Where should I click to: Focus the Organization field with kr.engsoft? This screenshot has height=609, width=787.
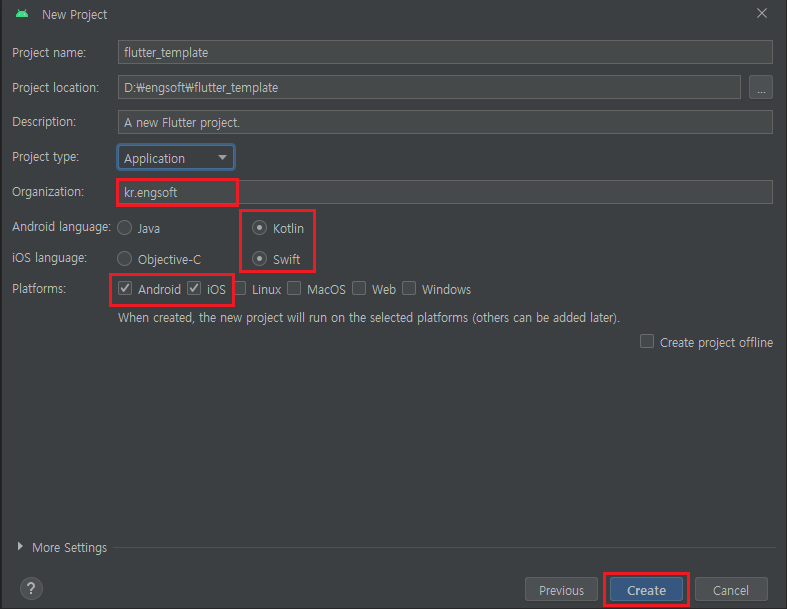pyautogui.click(x=445, y=192)
